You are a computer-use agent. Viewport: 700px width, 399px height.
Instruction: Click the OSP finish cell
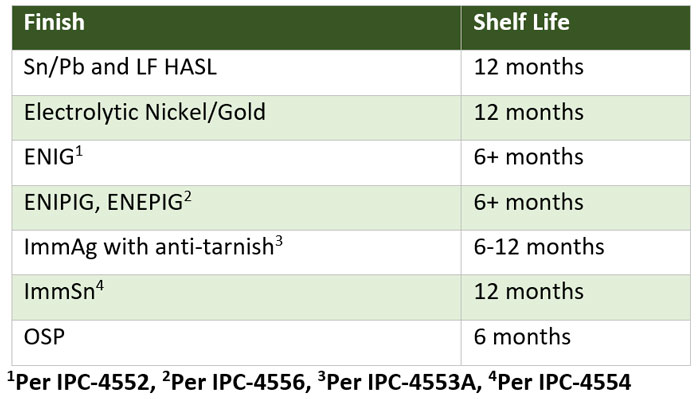[236, 343]
